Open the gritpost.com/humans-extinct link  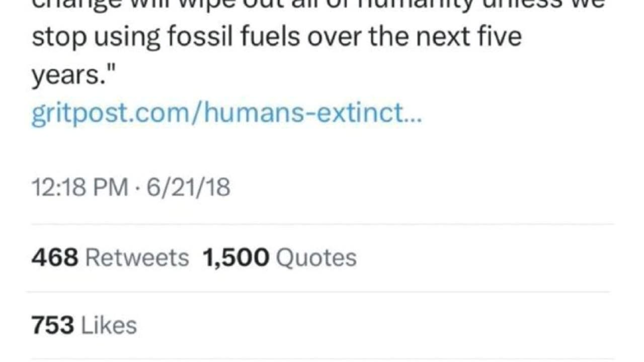tap(226, 116)
